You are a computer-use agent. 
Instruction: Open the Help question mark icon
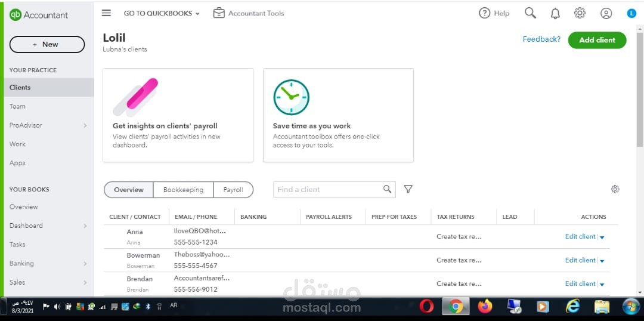pyautogui.click(x=485, y=13)
